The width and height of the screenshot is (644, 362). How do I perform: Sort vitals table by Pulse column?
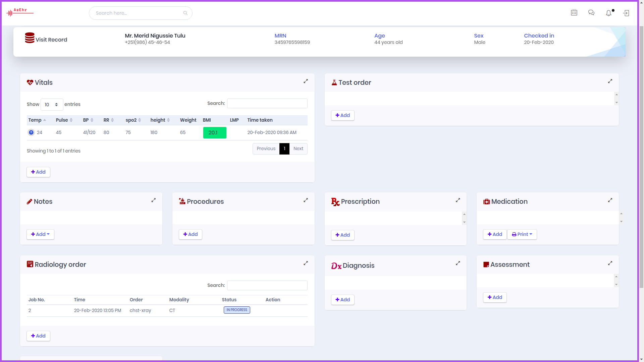point(64,120)
